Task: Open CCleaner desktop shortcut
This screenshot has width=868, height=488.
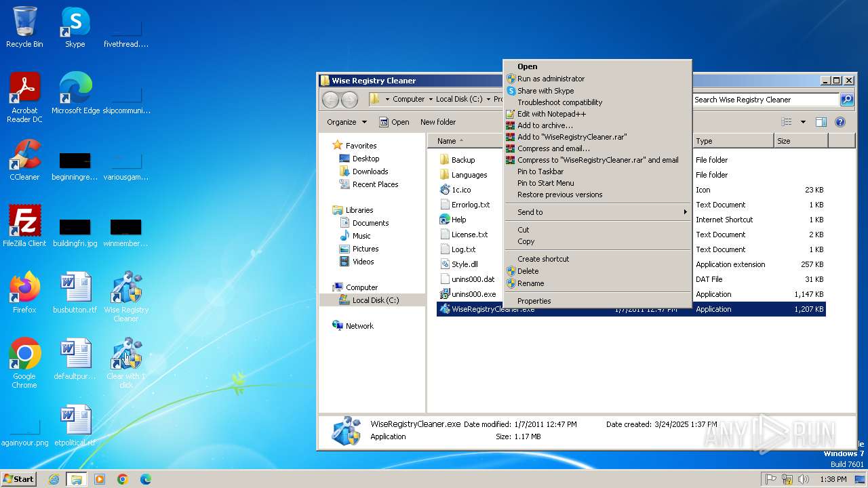Action: tap(24, 160)
